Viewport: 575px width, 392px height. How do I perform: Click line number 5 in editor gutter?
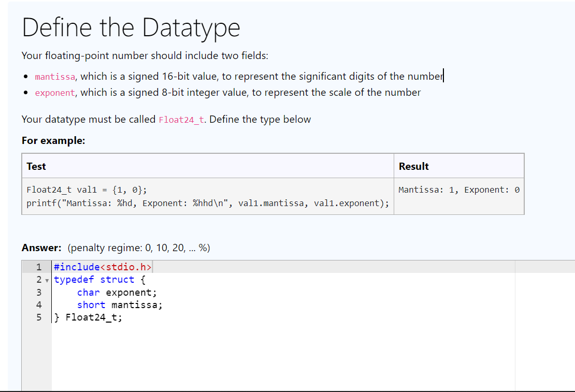click(38, 317)
